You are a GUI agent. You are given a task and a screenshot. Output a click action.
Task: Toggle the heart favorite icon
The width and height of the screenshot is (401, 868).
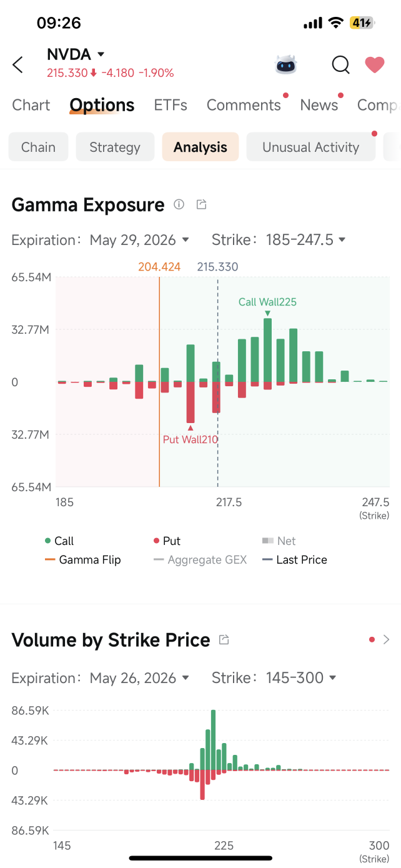pos(375,64)
